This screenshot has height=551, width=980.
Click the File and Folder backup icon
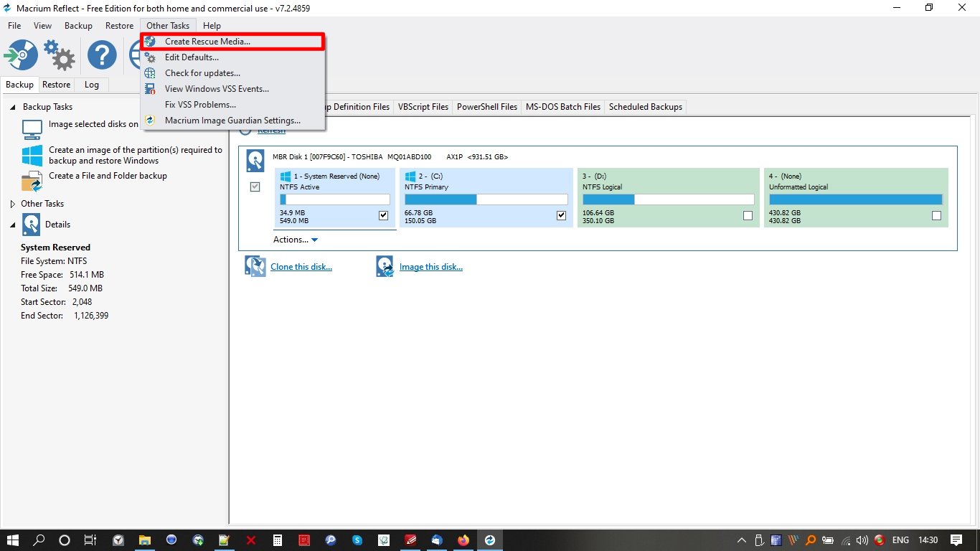[32, 182]
